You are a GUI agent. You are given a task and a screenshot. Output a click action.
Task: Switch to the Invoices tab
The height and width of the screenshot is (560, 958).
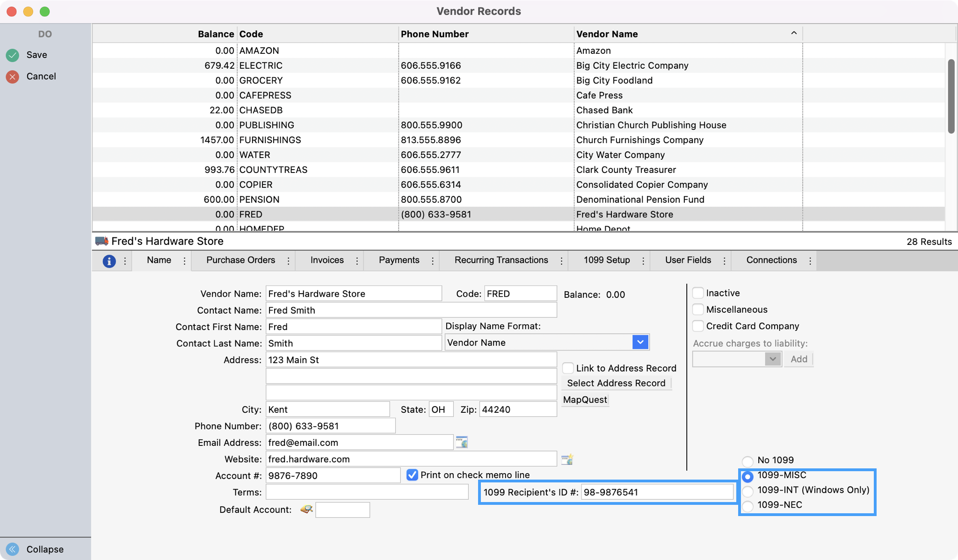327,260
